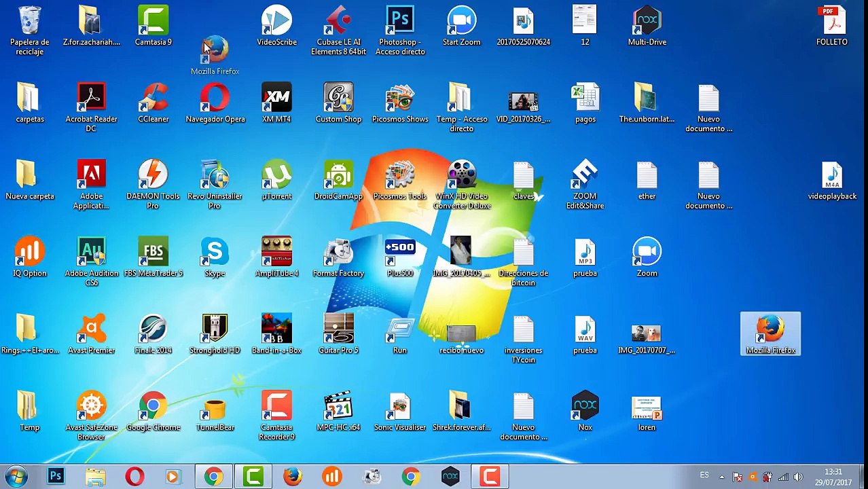This screenshot has width=868, height=489.
Task: Open Finale 2014 desktop shortcut
Action: tap(153, 334)
